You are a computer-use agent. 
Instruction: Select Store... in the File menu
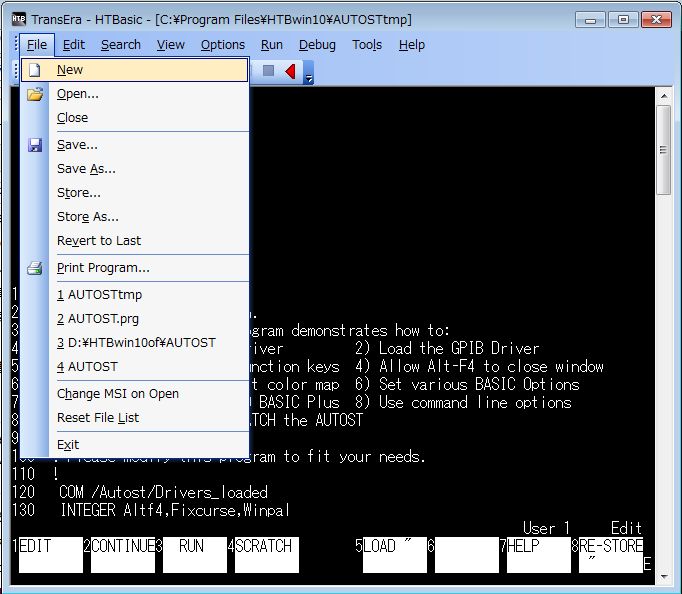(x=135, y=193)
